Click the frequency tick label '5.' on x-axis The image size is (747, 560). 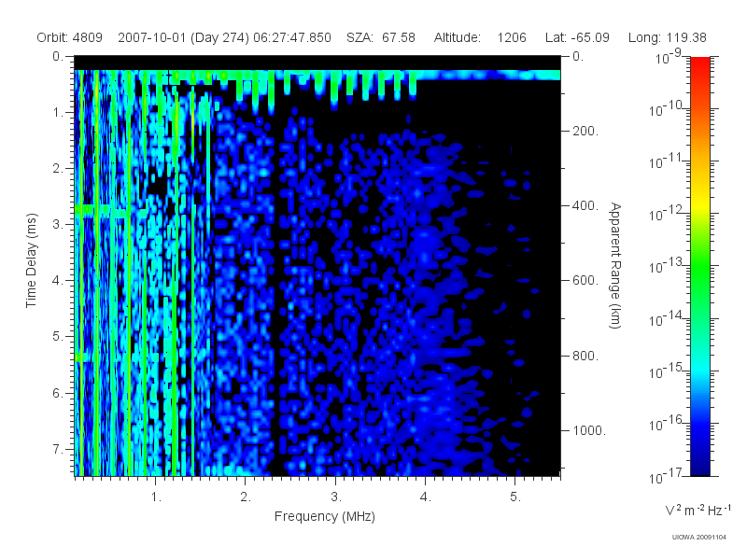(x=515, y=497)
